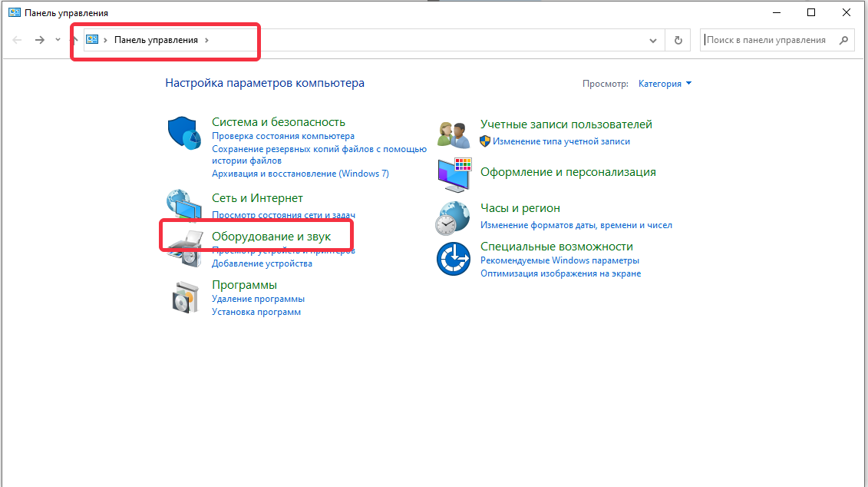
Task: Click the UAC shield next to account type
Action: click(x=485, y=141)
